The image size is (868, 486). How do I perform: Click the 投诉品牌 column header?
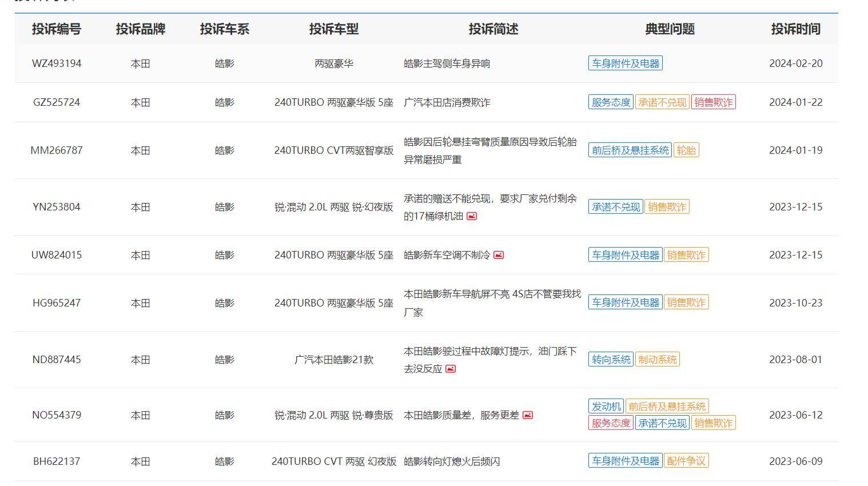[141, 29]
